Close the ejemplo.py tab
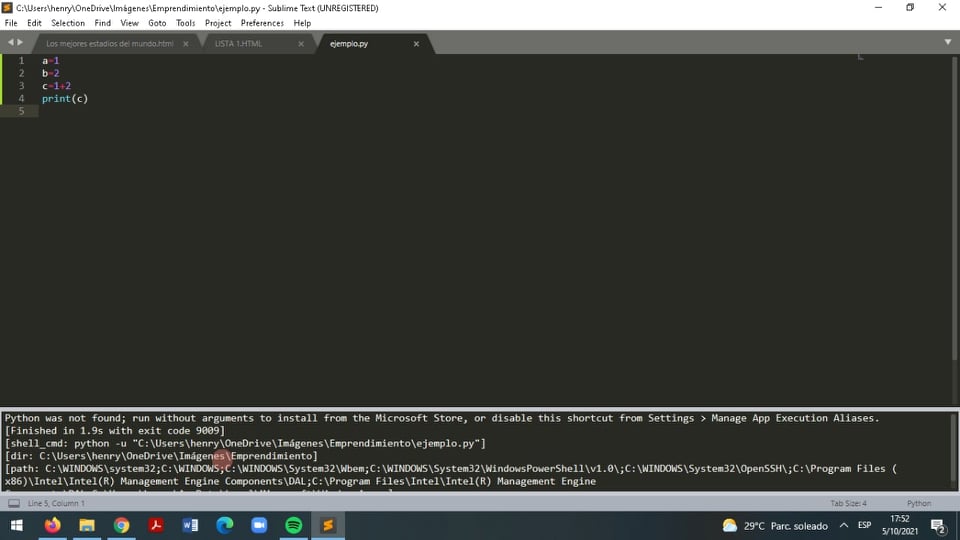The image size is (960, 540). point(416,44)
